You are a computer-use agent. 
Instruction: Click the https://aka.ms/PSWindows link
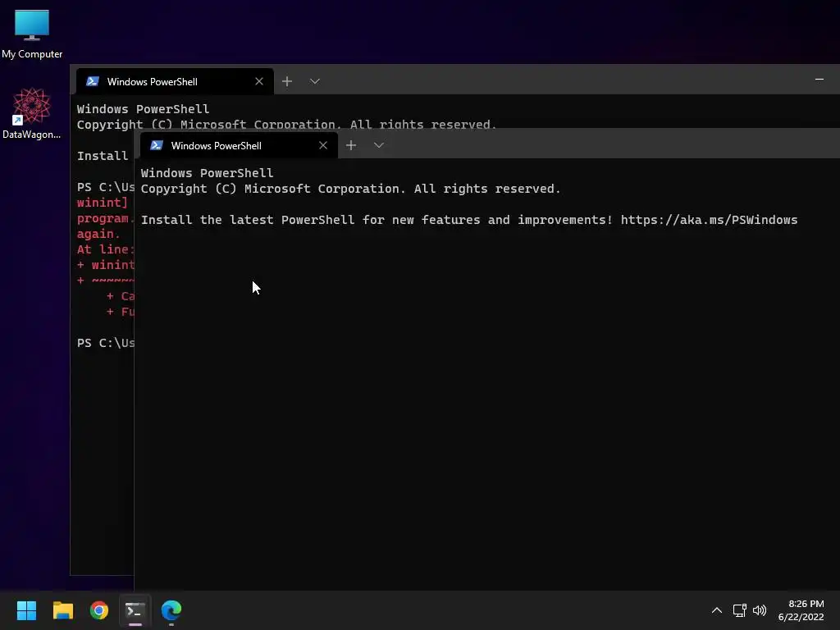709,220
